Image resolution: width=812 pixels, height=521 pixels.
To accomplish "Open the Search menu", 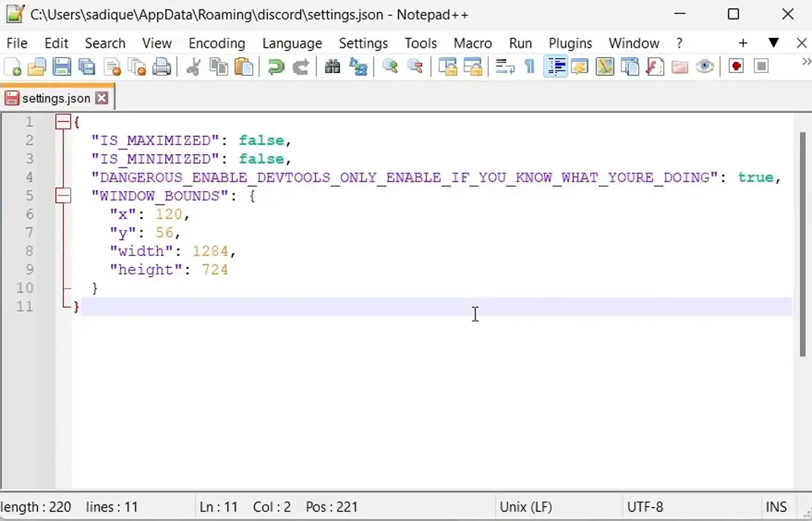I will click(105, 43).
